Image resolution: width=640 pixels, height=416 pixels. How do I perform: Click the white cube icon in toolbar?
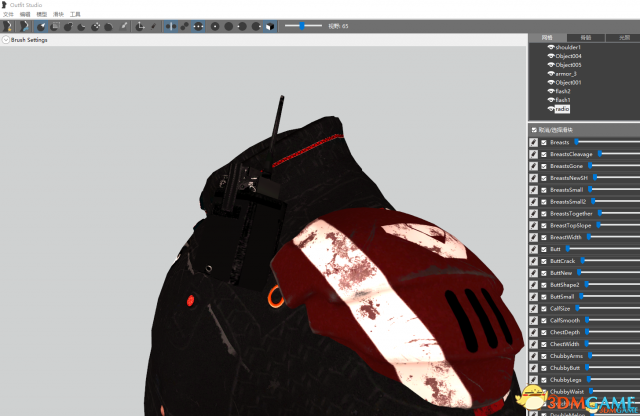270,27
